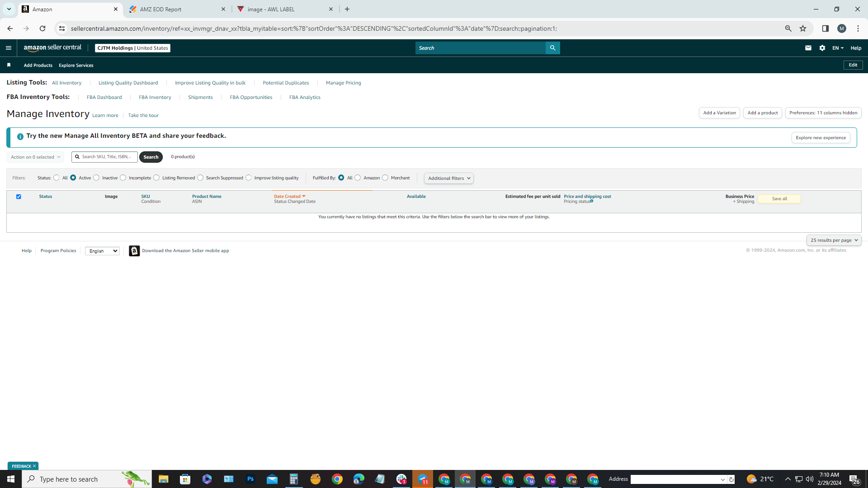Viewport: 868px width, 488px height.
Task: View site information icon in address bar
Action: [x=62, y=28]
